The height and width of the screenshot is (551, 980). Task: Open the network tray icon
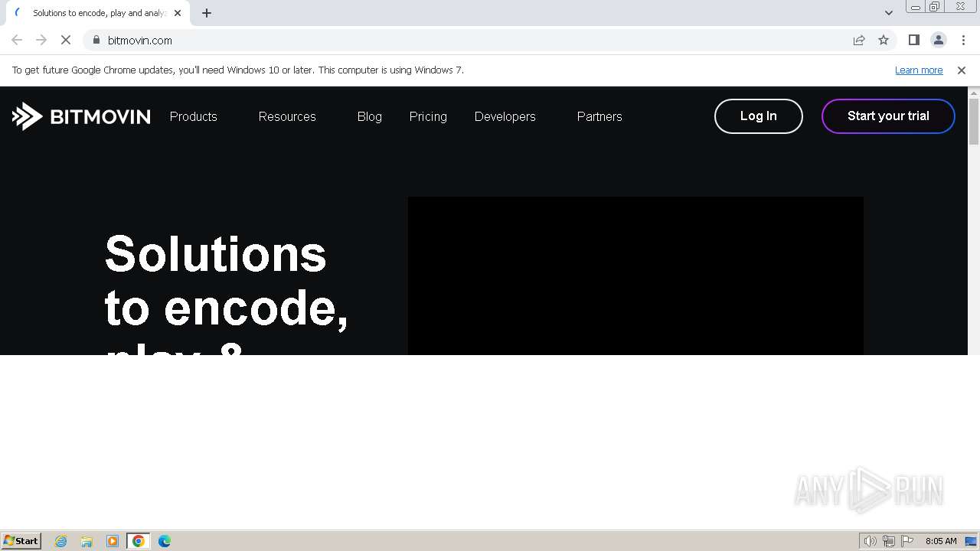pyautogui.click(x=889, y=541)
